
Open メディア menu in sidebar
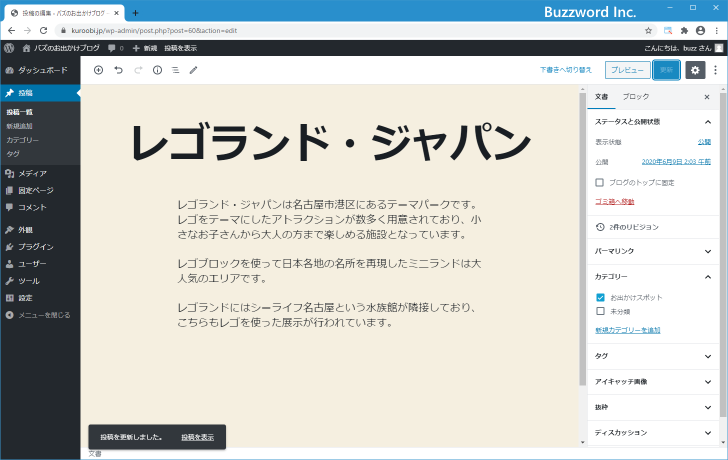pyautogui.click(x=40, y=173)
